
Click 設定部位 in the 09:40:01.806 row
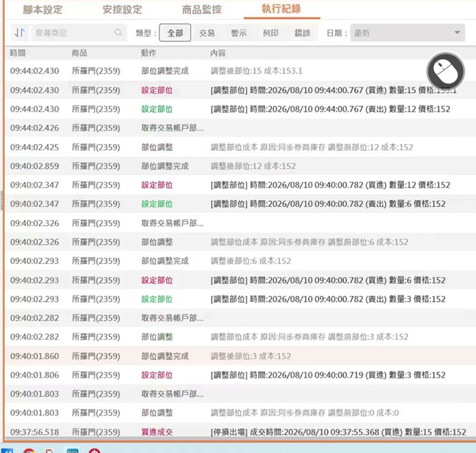157,375
